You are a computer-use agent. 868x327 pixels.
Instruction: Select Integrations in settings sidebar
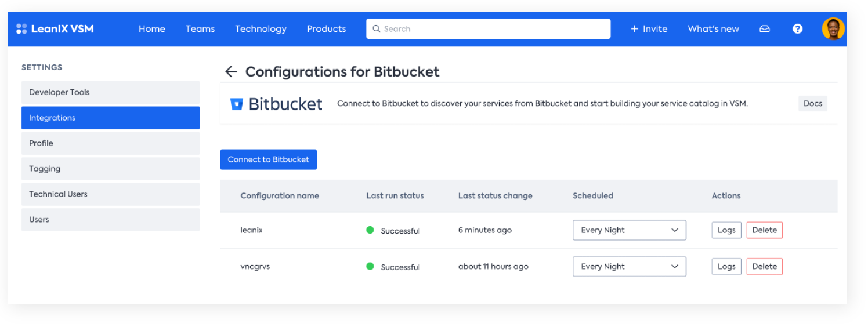[x=110, y=118]
